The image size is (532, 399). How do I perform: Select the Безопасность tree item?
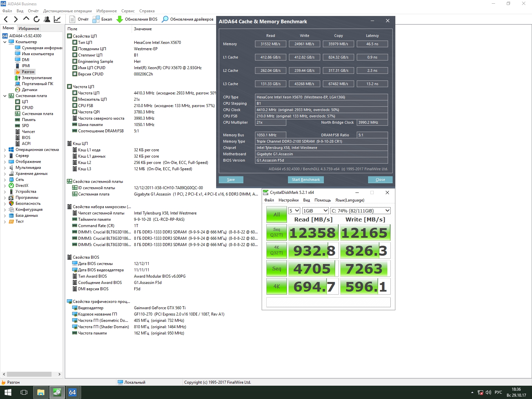tap(25, 203)
